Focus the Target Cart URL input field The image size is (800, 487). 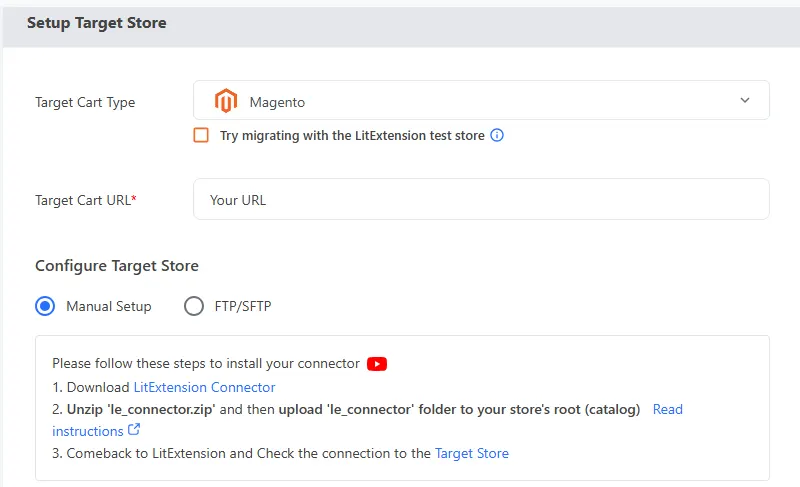481,199
